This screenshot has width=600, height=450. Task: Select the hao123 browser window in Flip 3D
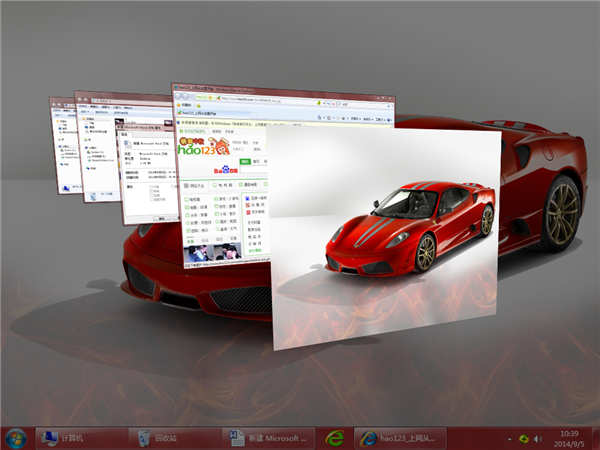[225, 200]
